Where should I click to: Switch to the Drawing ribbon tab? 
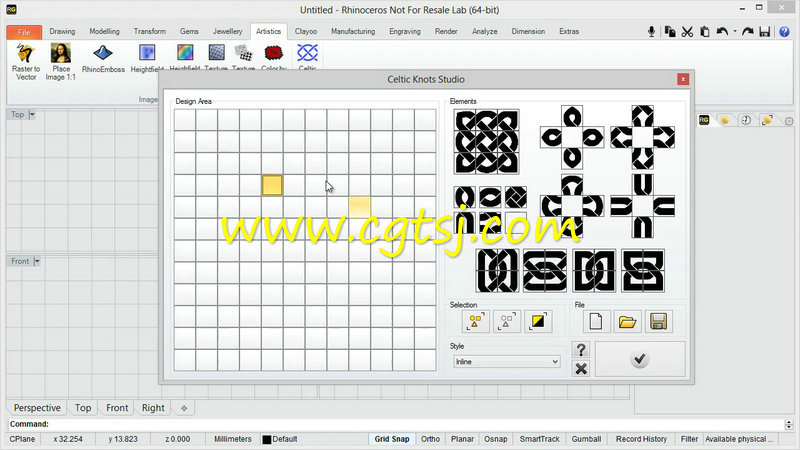coord(62,31)
